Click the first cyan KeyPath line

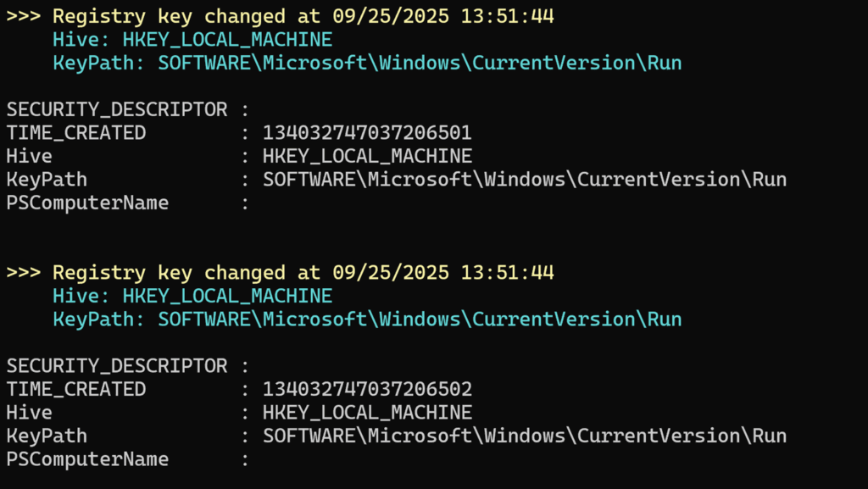pos(367,63)
